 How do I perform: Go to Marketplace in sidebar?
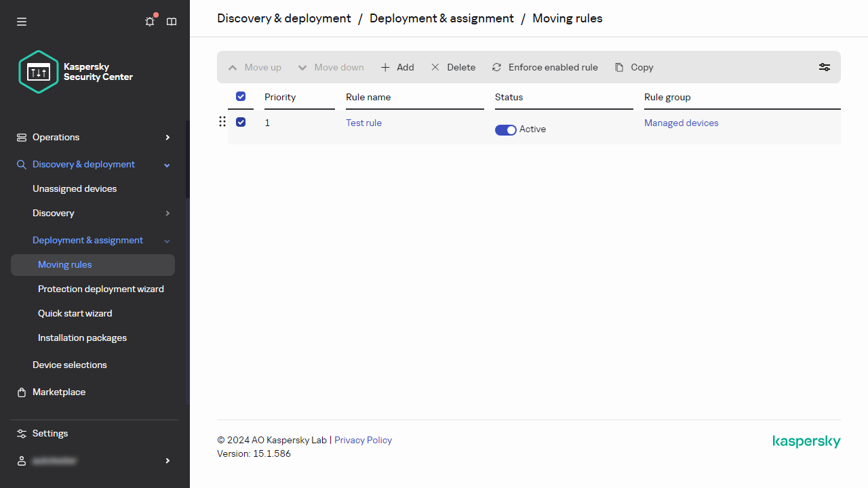pos(59,392)
